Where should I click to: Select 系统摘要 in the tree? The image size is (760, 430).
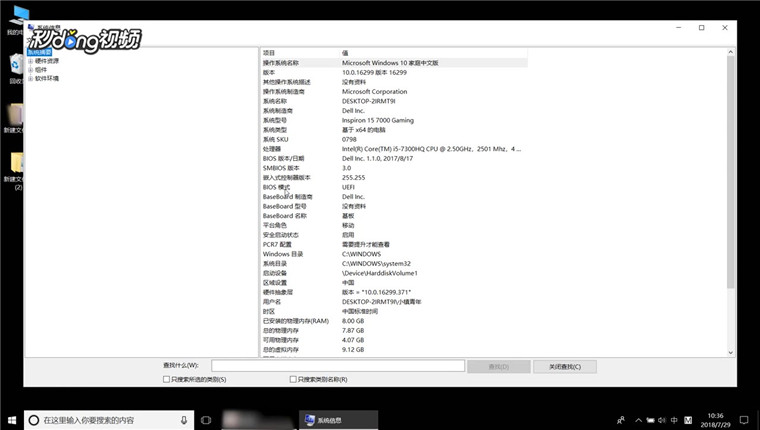(x=39, y=52)
